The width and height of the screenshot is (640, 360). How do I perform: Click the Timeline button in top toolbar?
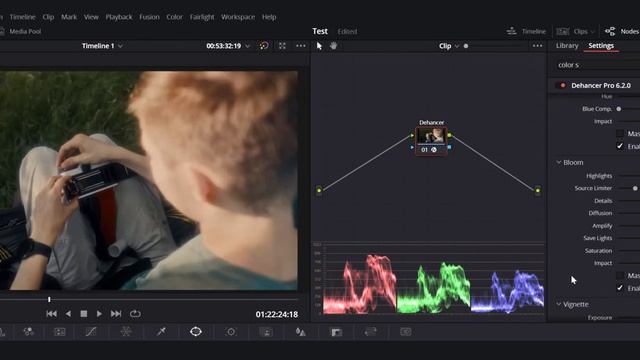[x=527, y=31]
